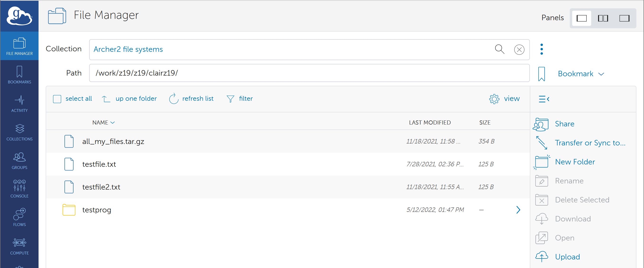This screenshot has width=644, height=268.
Task: Collapse the actions menu panel
Action: point(544,99)
